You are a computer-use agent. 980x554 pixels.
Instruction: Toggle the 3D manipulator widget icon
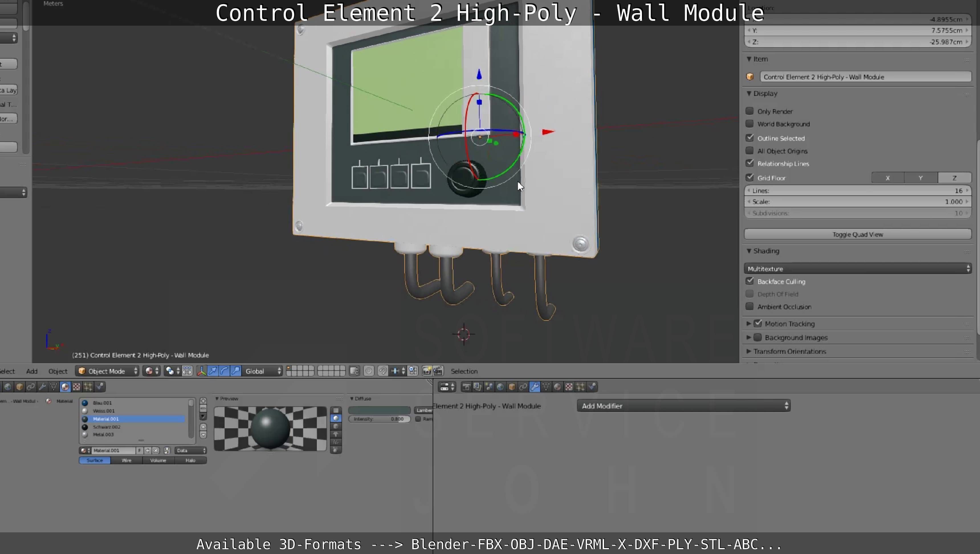click(x=202, y=371)
